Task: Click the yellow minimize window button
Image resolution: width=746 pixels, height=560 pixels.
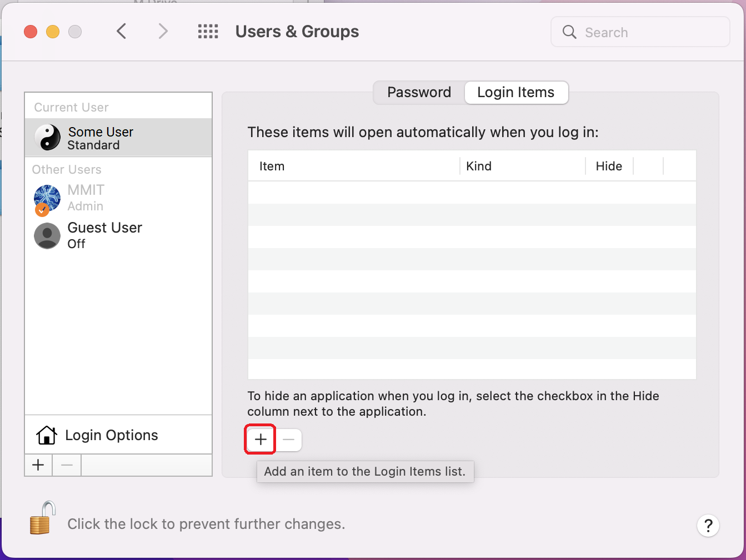Action: click(x=53, y=32)
